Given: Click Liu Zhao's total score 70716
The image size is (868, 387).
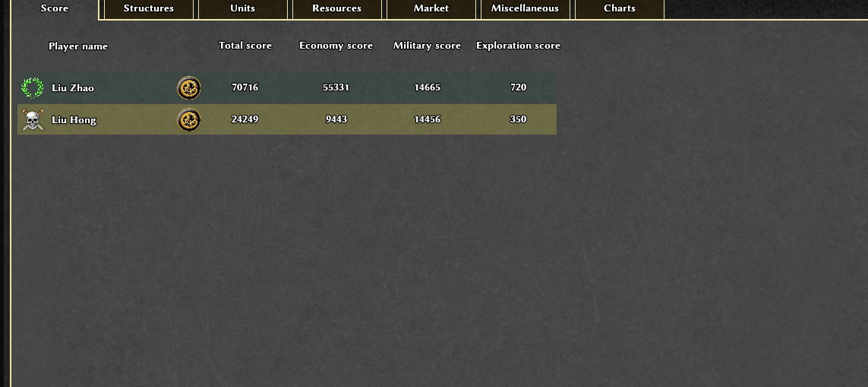Looking at the screenshot, I should pos(245,87).
